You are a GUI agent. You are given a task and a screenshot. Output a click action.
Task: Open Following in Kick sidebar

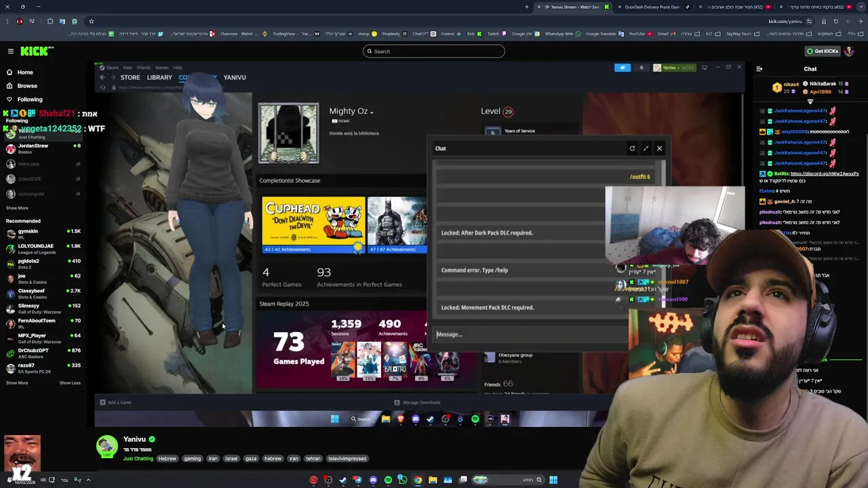point(30,100)
